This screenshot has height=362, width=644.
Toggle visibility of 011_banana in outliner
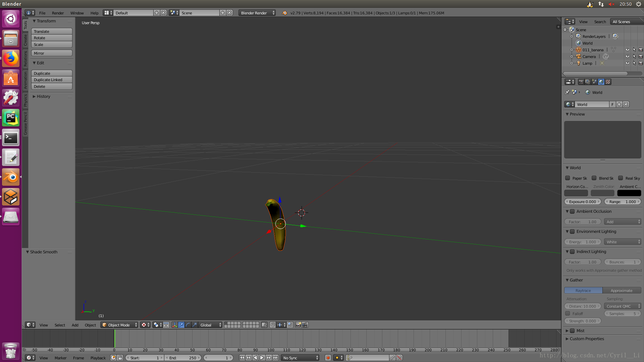(x=627, y=50)
